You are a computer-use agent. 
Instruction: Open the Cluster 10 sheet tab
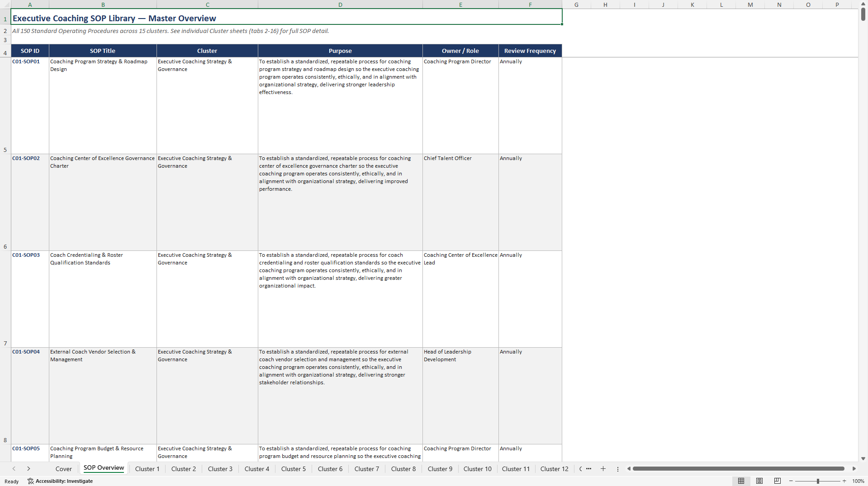(478, 469)
